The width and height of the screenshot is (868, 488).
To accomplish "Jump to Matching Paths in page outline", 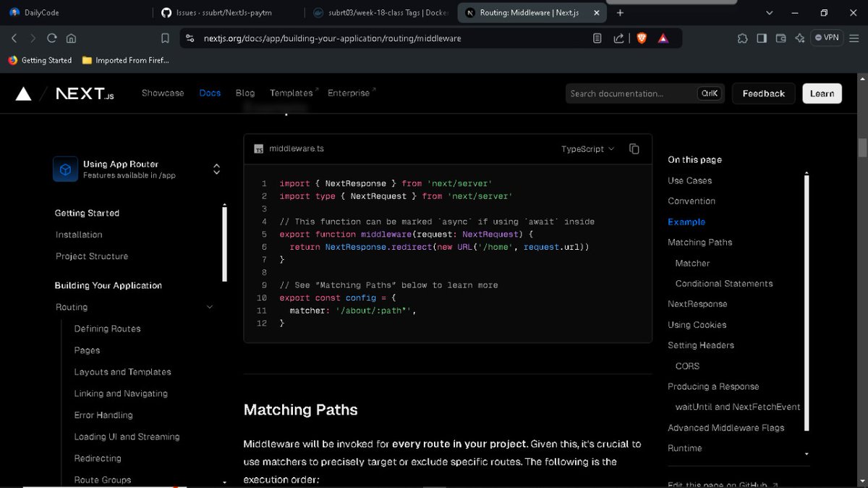I will tap(699, 243).
